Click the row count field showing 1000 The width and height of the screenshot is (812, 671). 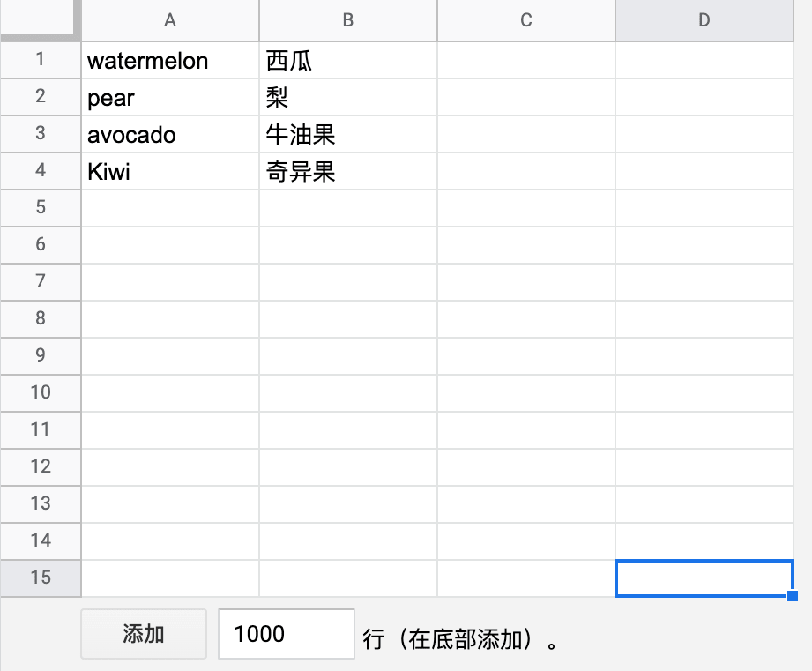(x=287, y=634)
